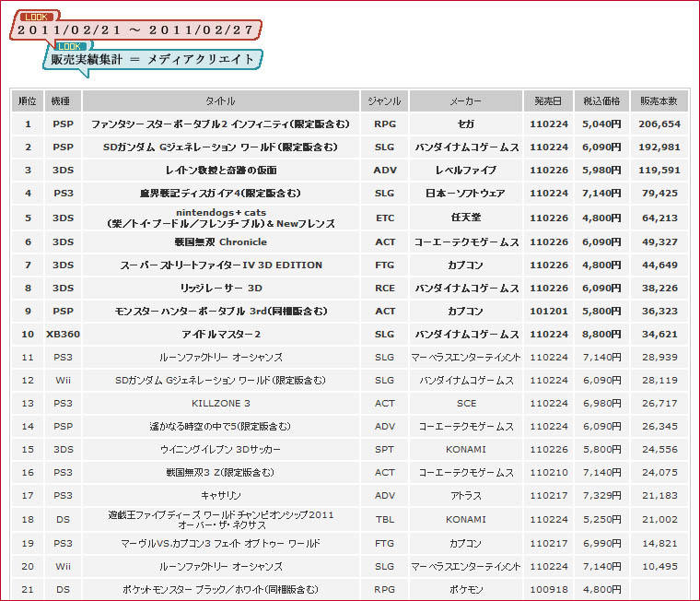Click XB360 platform cell in rank 10
This screenshot has width=700, height=601.
[63, 335]
